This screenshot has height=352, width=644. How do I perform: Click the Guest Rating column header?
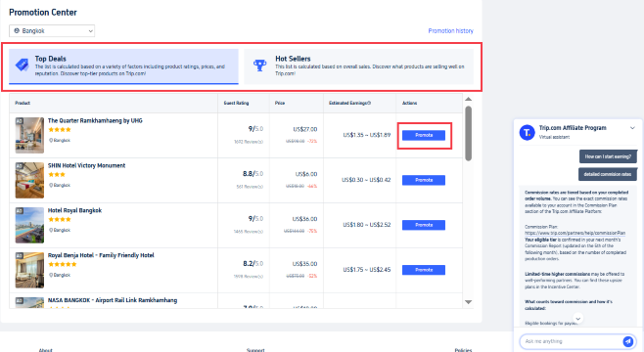pos(236,103)
